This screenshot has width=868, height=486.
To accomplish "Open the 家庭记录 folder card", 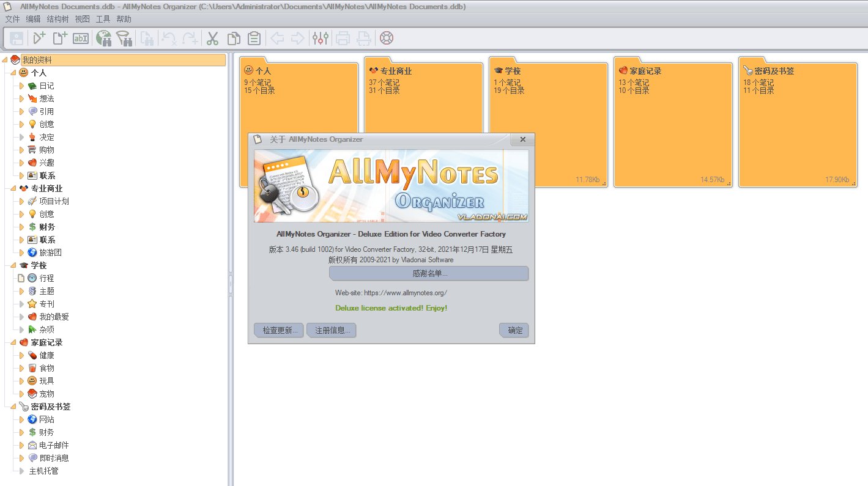I will pyautogui.click(x=673, y=122).
